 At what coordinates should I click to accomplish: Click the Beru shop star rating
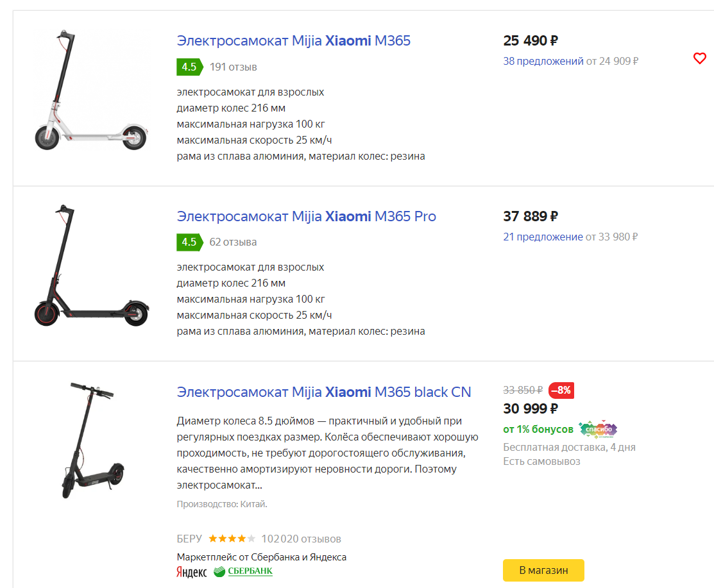232,539
